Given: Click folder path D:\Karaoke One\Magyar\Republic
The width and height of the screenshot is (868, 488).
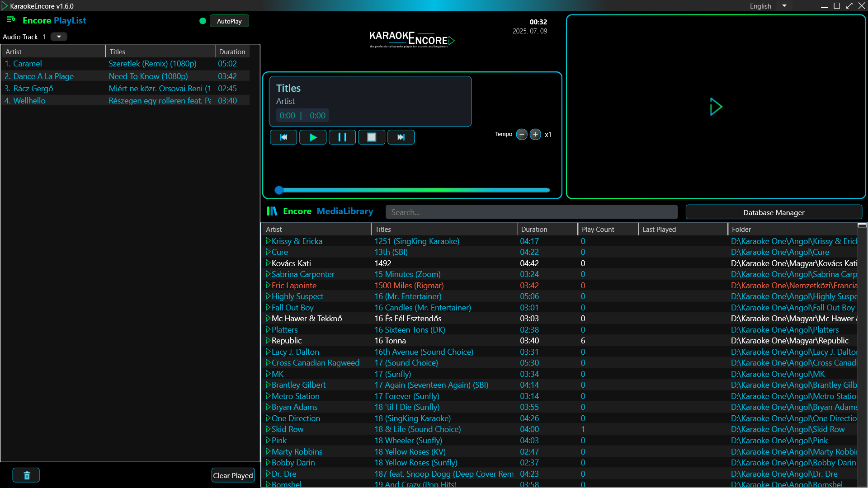Looking at the screenshot, I should (789, 341).
